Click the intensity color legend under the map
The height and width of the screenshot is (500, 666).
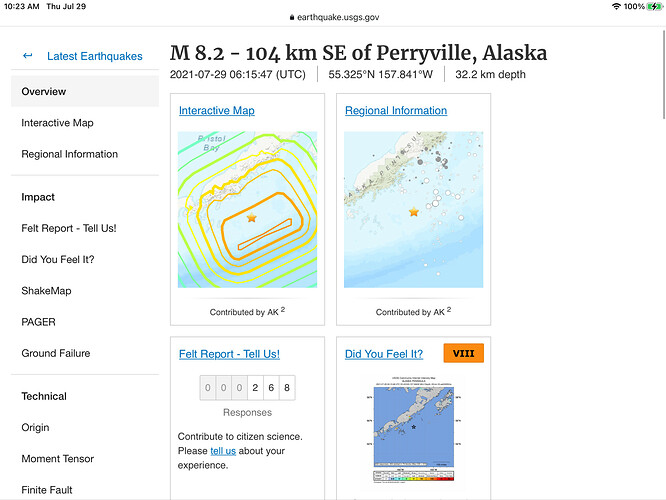[414, 476]
